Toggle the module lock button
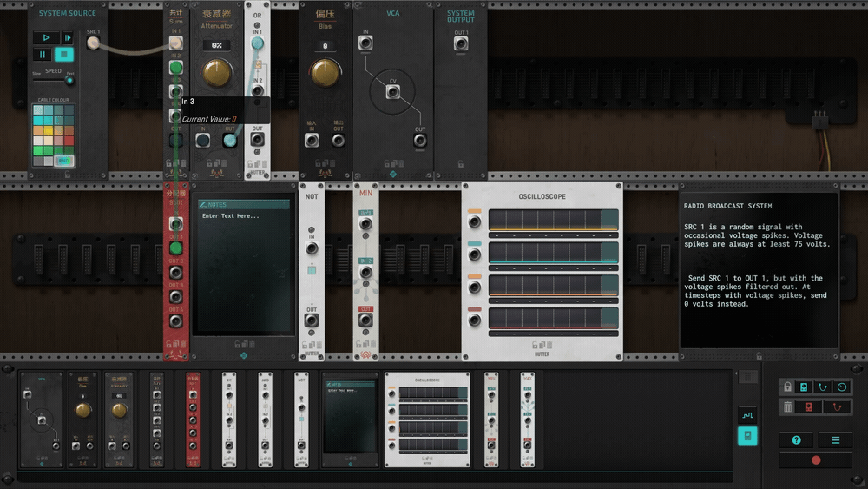Image resolution: width=868 pixels, height=489 pixels. point(804,387)
